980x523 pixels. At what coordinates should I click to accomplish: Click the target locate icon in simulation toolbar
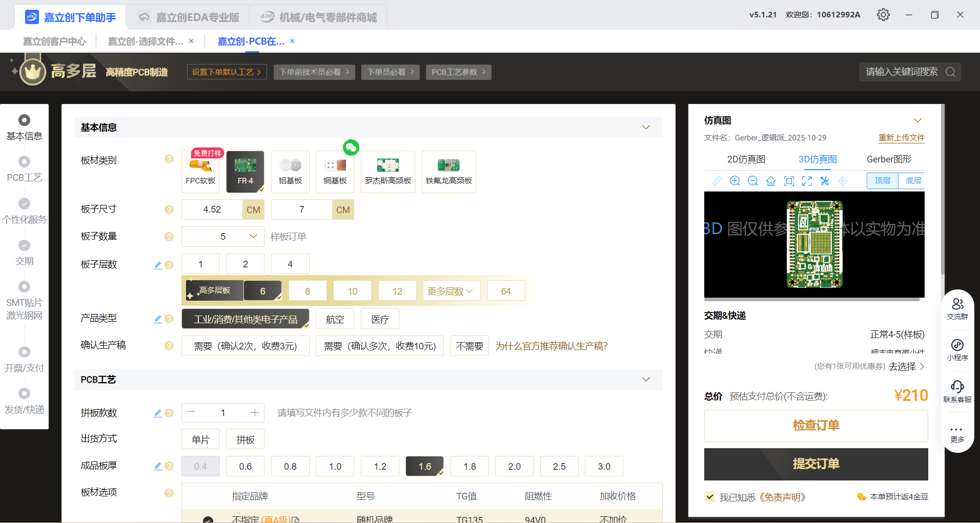click(x=843, y=181)
